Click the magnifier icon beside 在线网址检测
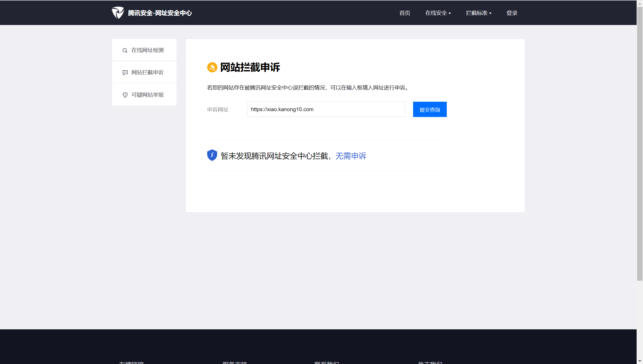The height and width of the screenshot is (364, 643). (x=125, y=50)
